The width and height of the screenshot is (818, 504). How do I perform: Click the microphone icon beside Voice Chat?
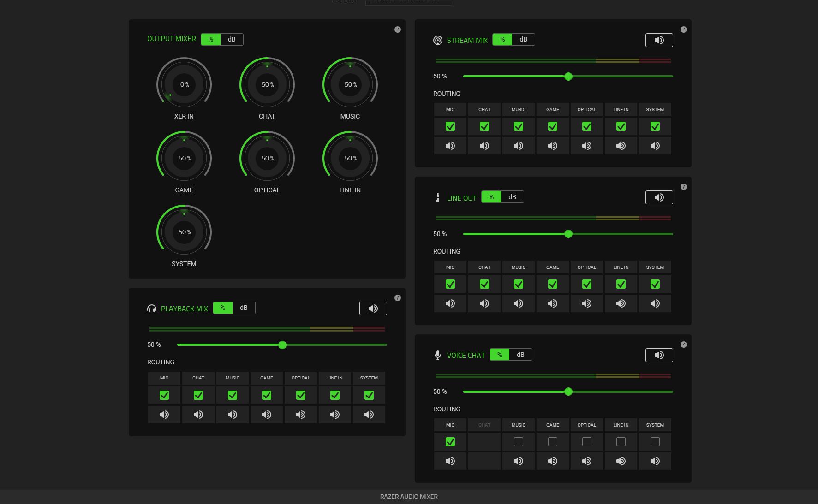pos(437,355)
